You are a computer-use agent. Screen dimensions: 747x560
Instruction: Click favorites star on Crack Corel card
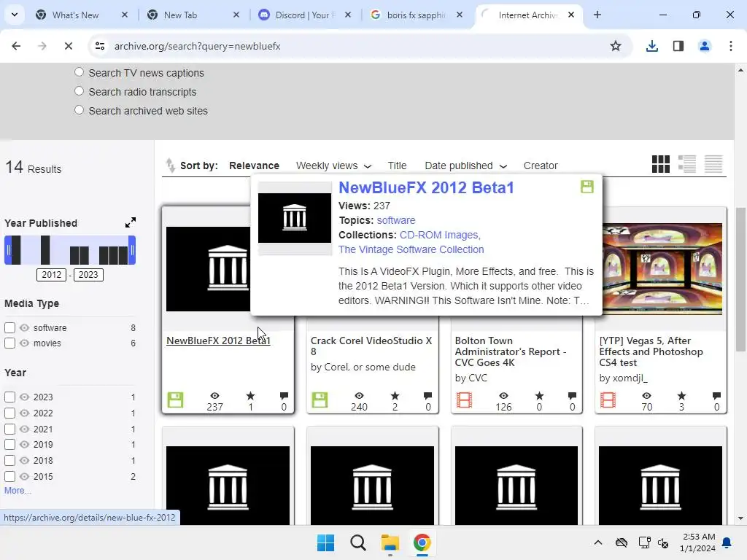click(395, 396)
